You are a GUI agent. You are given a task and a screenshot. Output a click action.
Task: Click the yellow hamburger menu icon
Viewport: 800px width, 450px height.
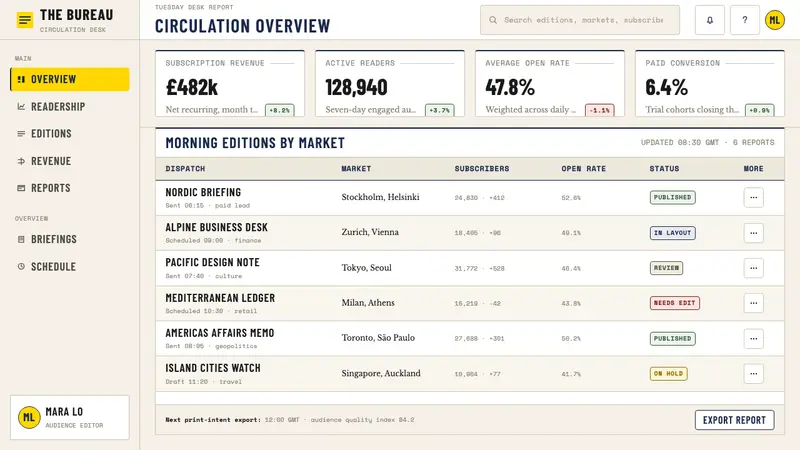click(24, 20)
